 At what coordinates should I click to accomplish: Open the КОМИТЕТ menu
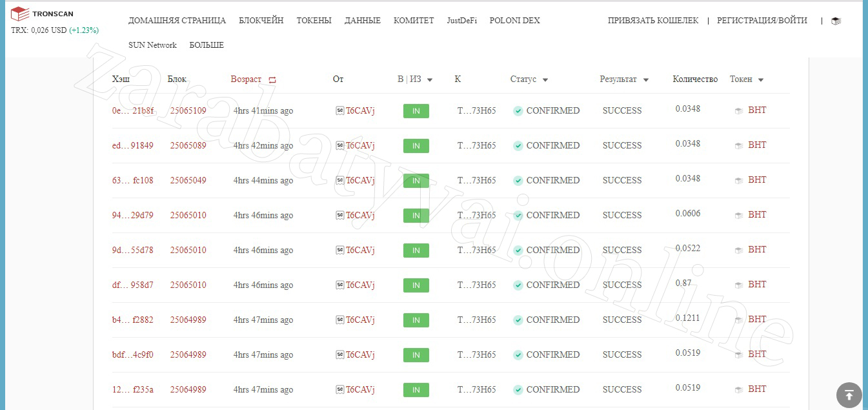pos(414,21)
